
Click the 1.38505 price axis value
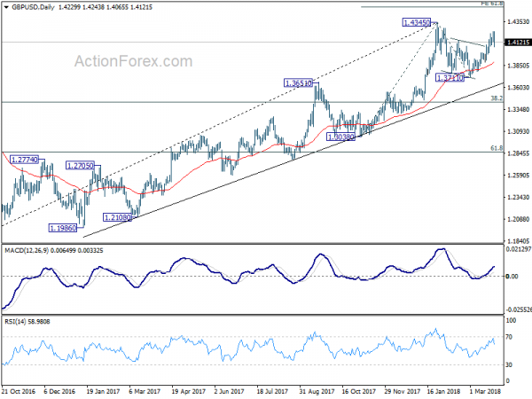tap(518, 66)
